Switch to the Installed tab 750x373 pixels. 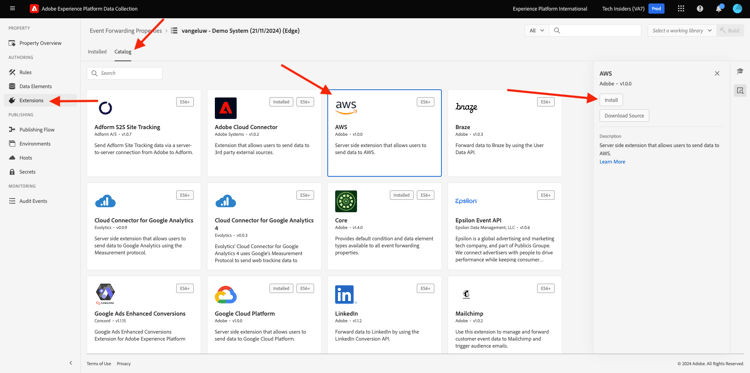point(97,52)
